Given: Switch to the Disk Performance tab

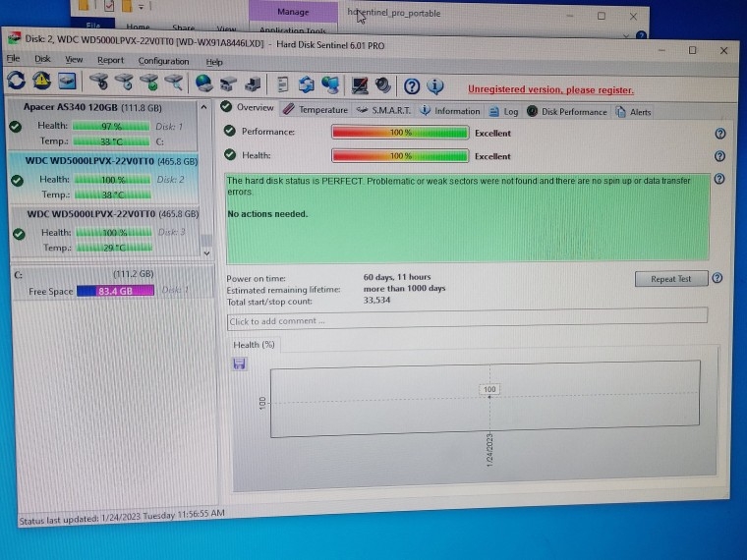Looking at the screenshot, I should click(567, 111).
